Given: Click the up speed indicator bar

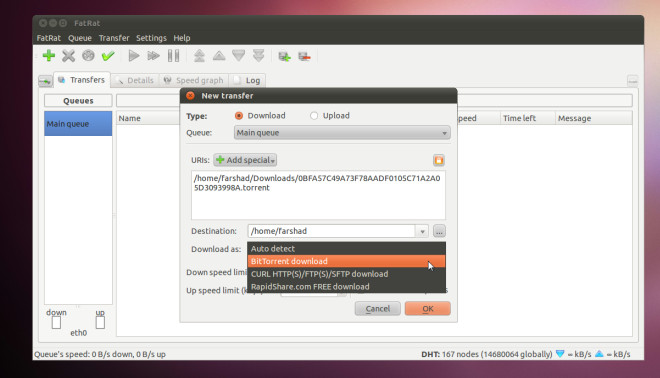Looking at the screenshot, I should pos(100,323).
